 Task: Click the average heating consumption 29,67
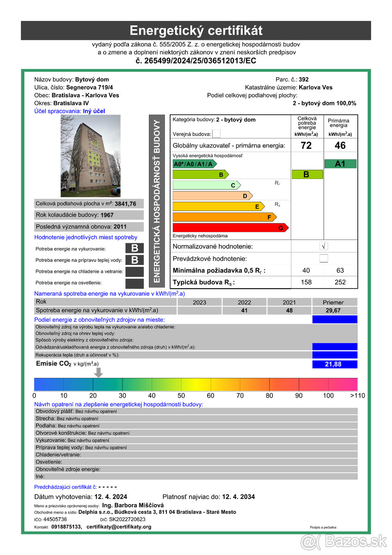tap(333, 310)
